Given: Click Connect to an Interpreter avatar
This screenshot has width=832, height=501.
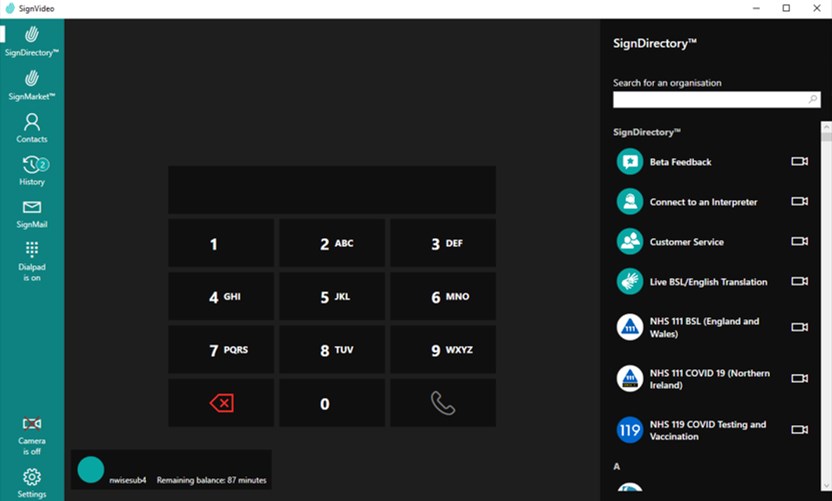Looking at the screenshot, I should point(630,202).
